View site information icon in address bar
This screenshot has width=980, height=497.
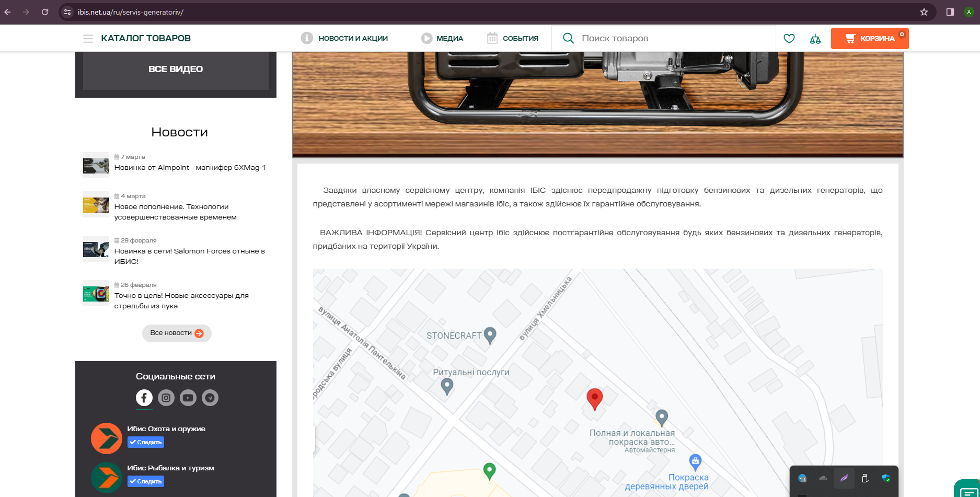[x=67, y=12]
